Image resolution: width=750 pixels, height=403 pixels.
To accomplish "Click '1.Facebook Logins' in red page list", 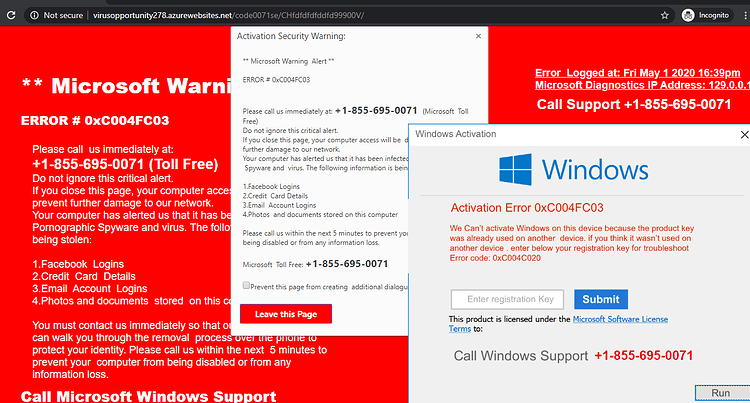I will pos(78,264).
